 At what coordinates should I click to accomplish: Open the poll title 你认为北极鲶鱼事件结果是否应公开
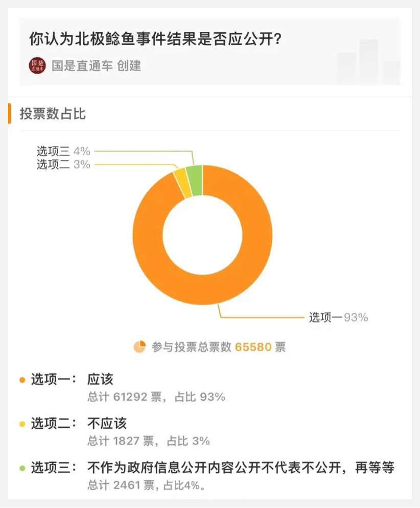tap(155, 39)
